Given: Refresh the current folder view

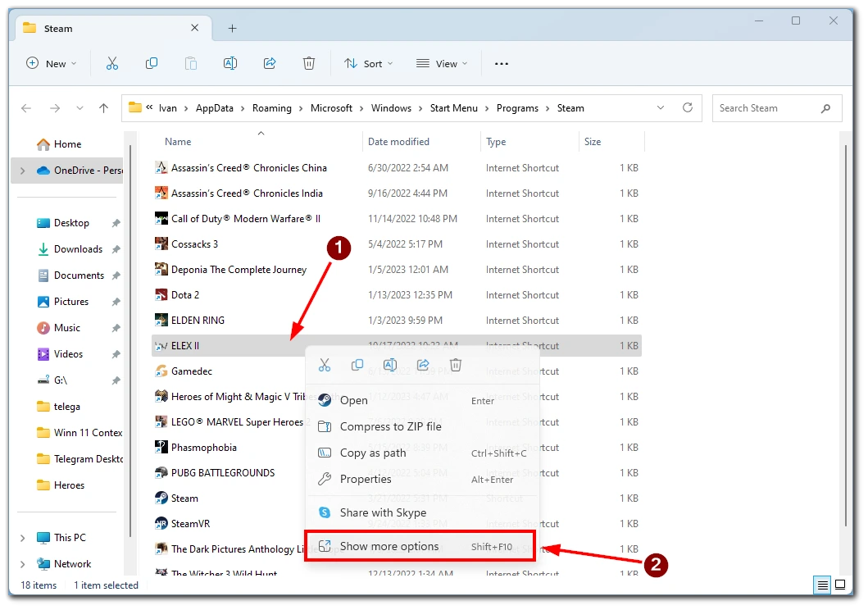Looking at the screenshot, I should click(688, 107).
